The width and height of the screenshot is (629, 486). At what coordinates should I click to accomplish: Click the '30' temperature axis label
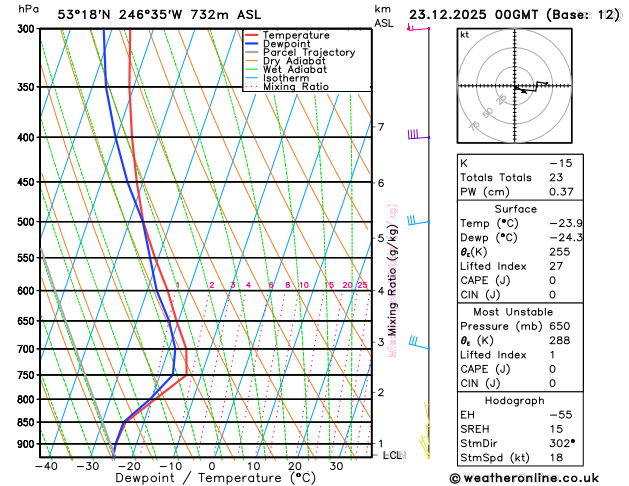tap(336, 466)
